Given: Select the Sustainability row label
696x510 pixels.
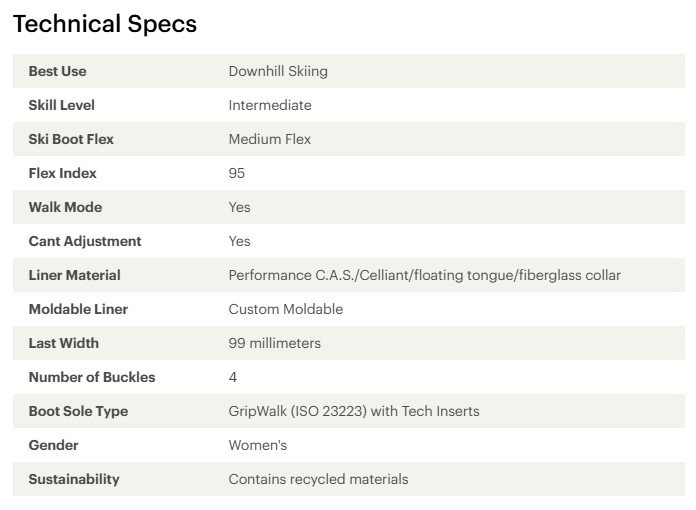Looking at the screenshot, I should [x=74, y=479].
